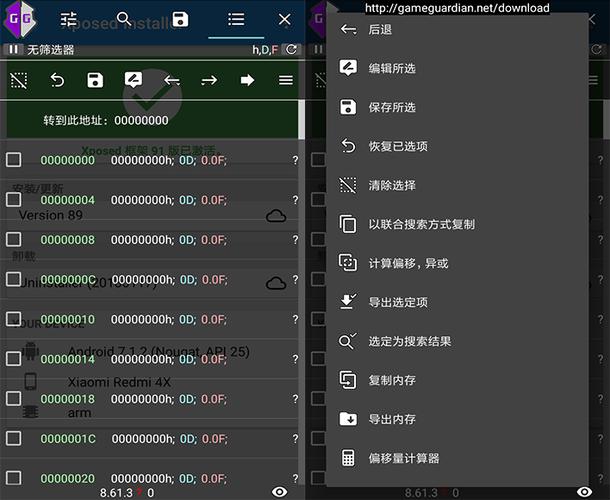This screenshot has width=610, height=500.
Task: Select 导出选定项 menu entry
Action: pos(457,302)
